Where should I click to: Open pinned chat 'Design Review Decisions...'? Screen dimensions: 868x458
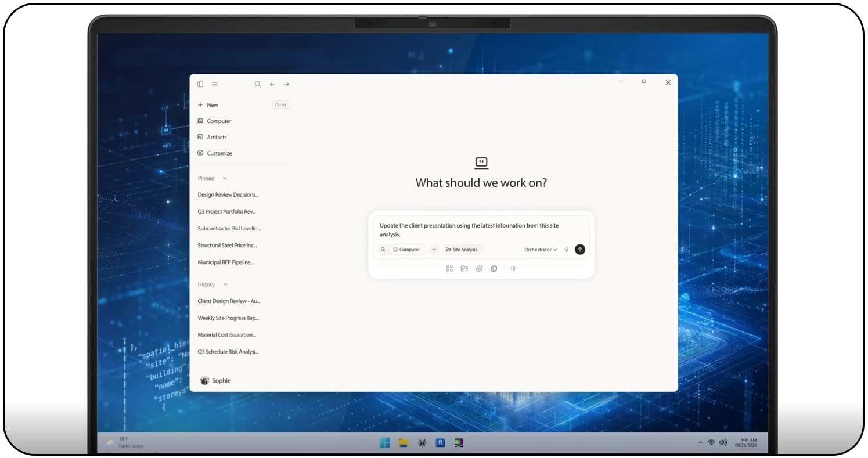228,195
